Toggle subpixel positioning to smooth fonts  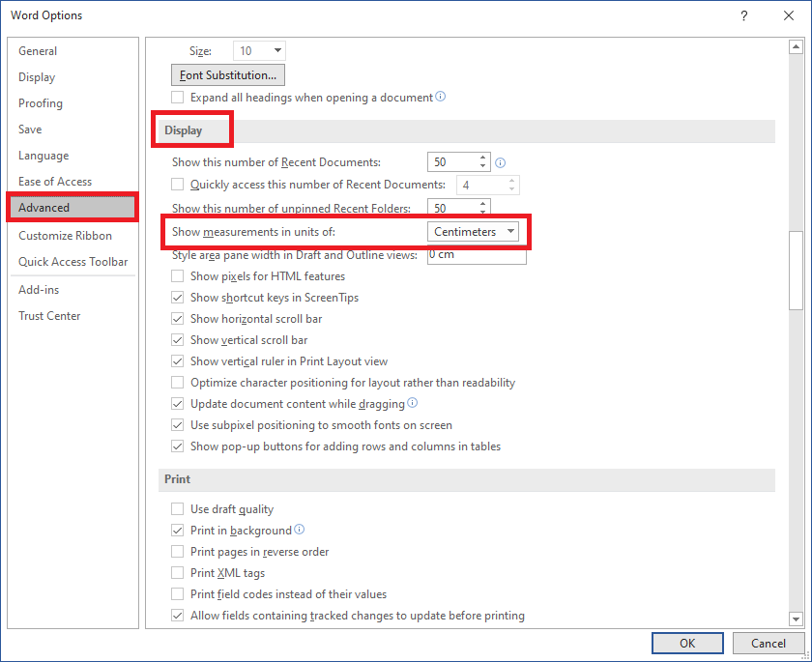178,425
